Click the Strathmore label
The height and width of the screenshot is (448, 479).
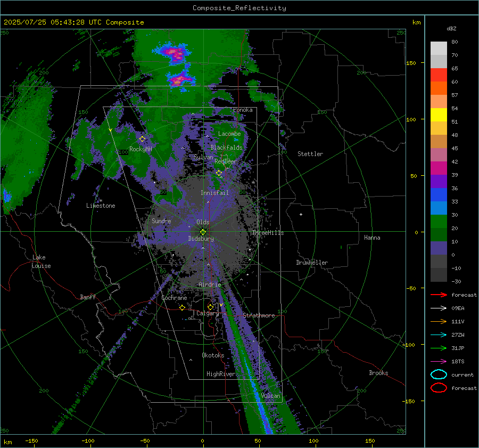click(259, 315)
